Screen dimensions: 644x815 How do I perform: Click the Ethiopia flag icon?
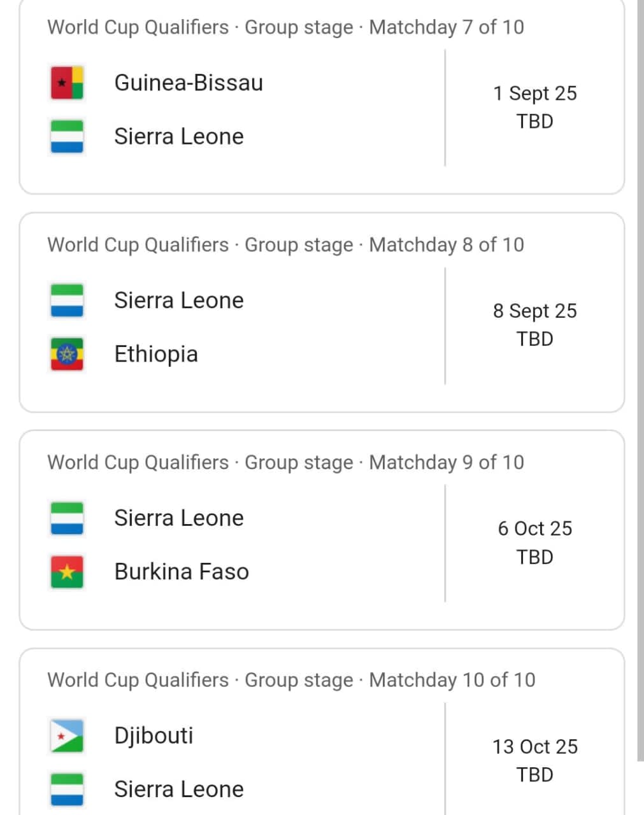(67, 354)
